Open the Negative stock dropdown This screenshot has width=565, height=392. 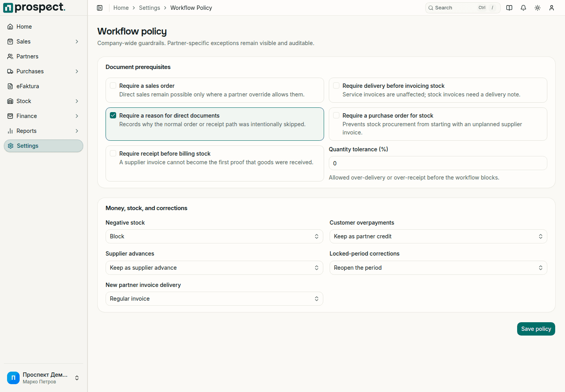tap(214, 236)
